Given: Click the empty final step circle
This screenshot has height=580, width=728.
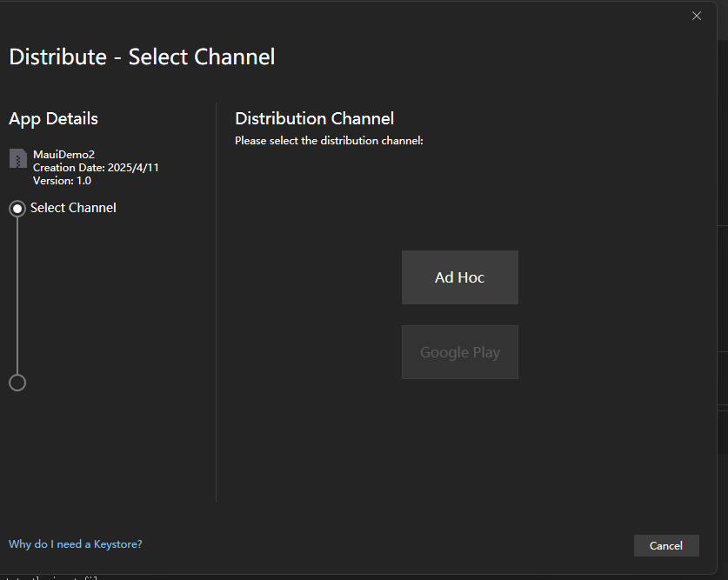Looking at the screenshot, I should pos(17,383).
